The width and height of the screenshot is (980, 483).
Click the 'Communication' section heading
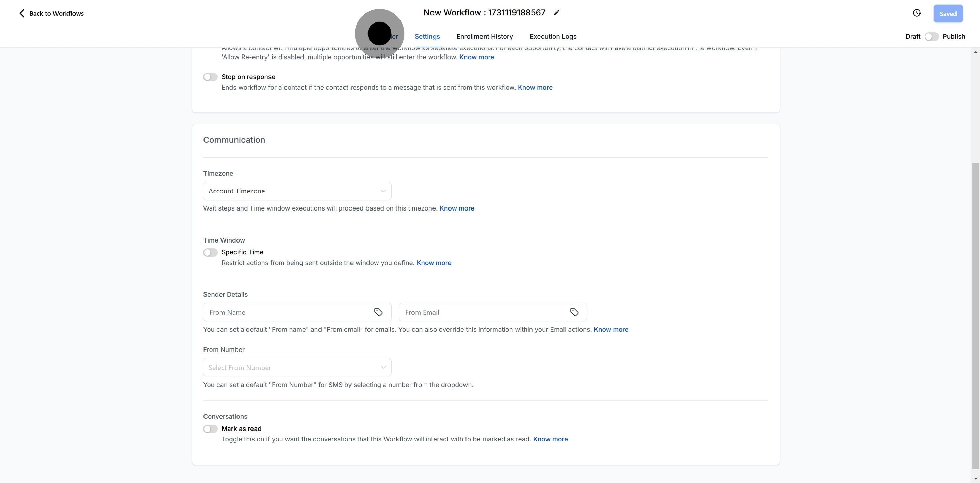(234, 140)
